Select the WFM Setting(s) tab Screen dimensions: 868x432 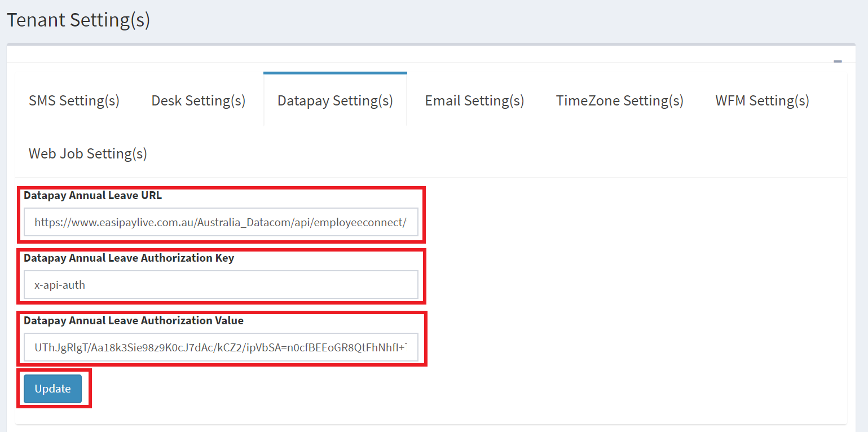click(x=761, y=100)
